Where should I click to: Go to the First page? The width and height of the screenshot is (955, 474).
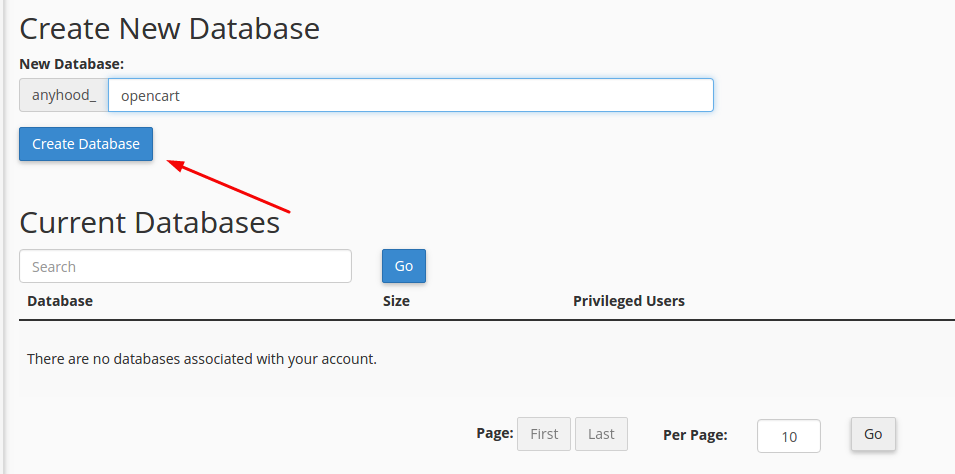click(544, 434)
